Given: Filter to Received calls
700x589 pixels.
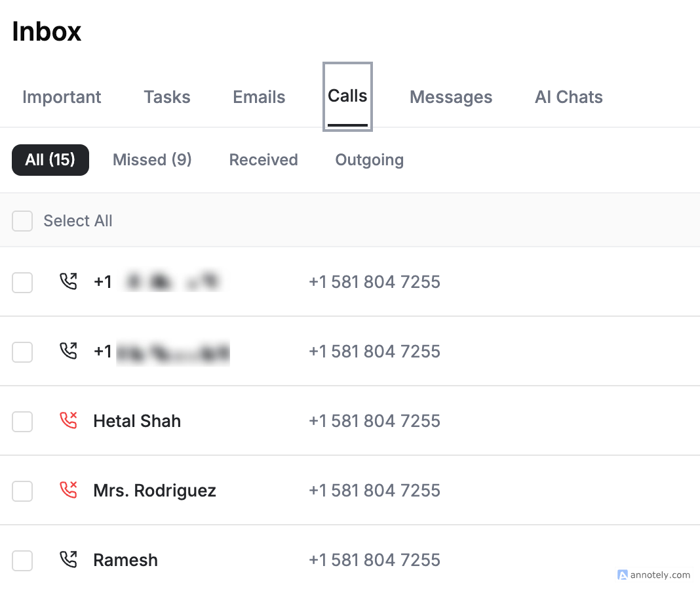Looking at the screenshot, I should [263, 159].
